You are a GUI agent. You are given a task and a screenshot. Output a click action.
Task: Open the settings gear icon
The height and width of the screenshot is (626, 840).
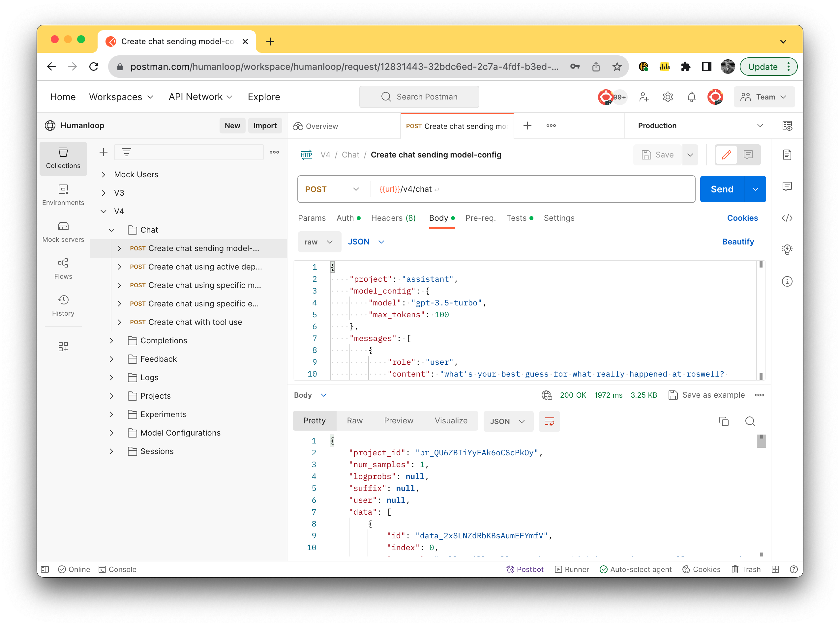point(667,97)
